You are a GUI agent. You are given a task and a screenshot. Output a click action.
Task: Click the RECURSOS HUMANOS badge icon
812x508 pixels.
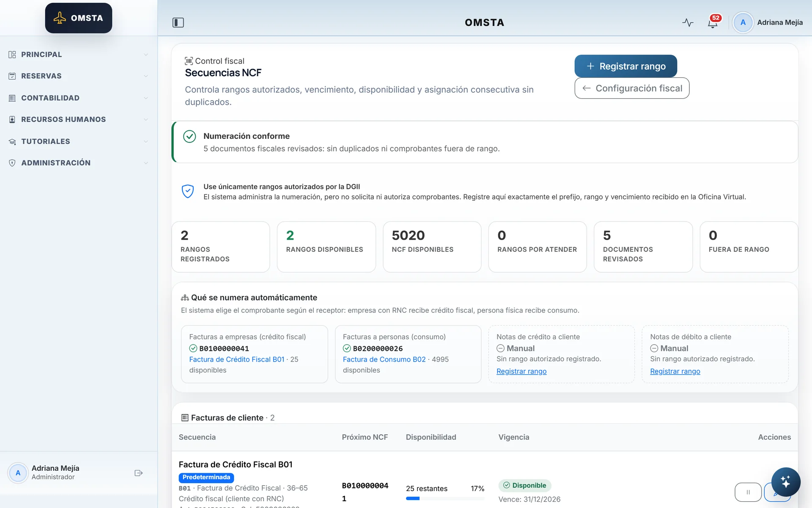pyautogui.click(x=12, y=119)
